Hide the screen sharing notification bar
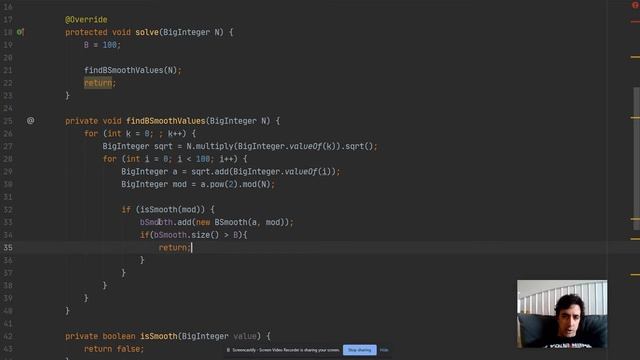The image size is (640, 360). pos(384,350)
